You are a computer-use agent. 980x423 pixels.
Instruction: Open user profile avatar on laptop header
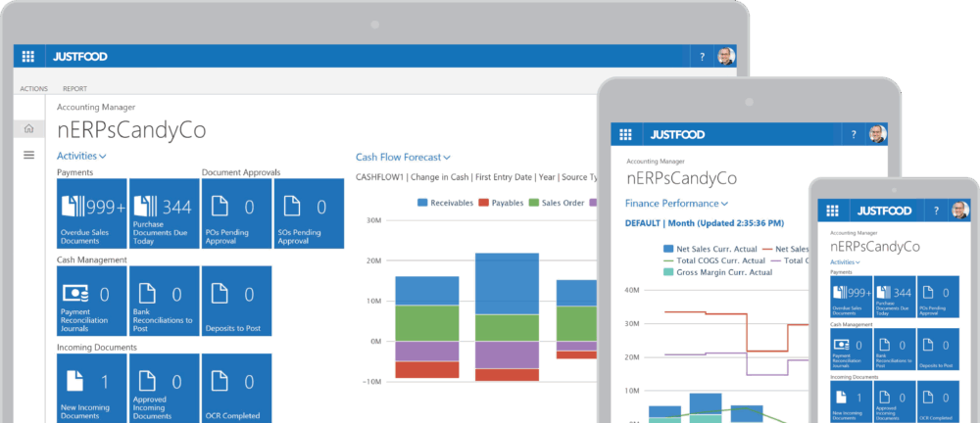pyautogui.click(x=725, y=57)
